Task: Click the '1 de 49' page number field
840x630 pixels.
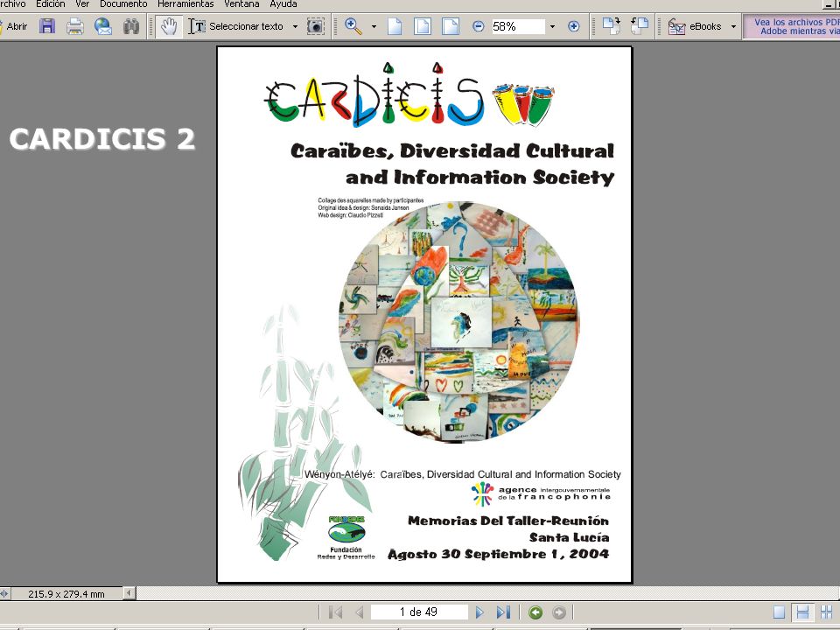Action: click(x=418, y=612)
